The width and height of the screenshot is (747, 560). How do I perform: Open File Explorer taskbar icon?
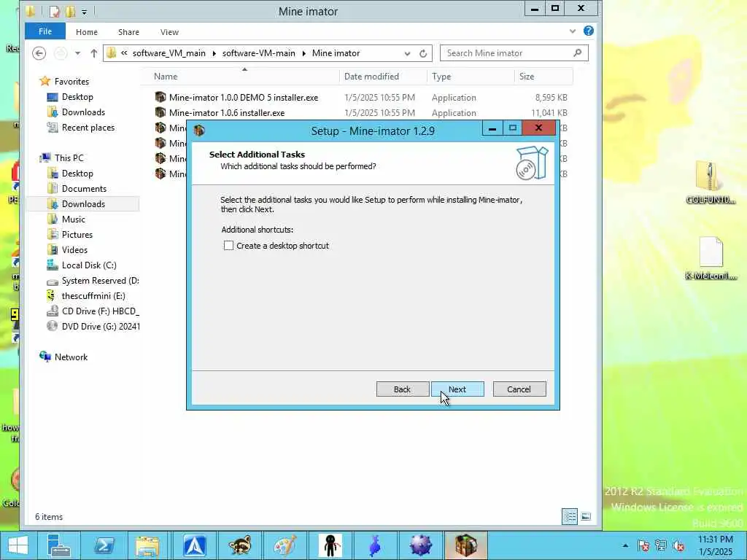pos(147,545)
